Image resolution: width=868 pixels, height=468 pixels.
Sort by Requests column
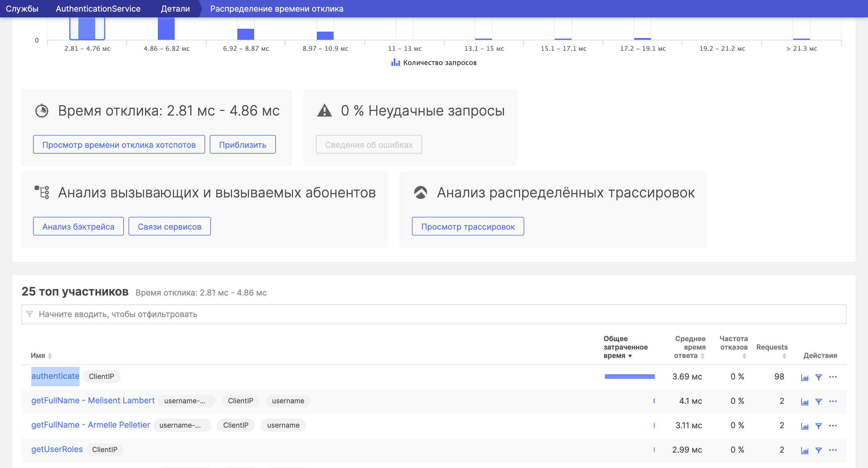(x=772, y=347)
